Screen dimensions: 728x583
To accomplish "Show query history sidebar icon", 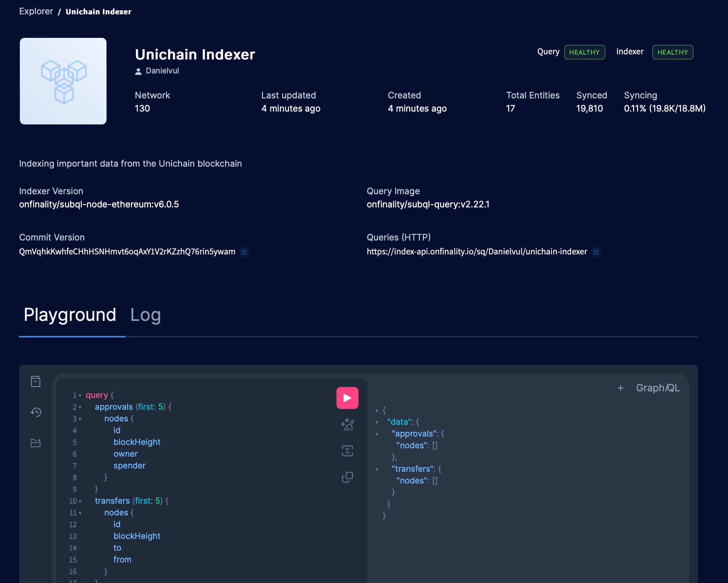I will click(36, 412).
